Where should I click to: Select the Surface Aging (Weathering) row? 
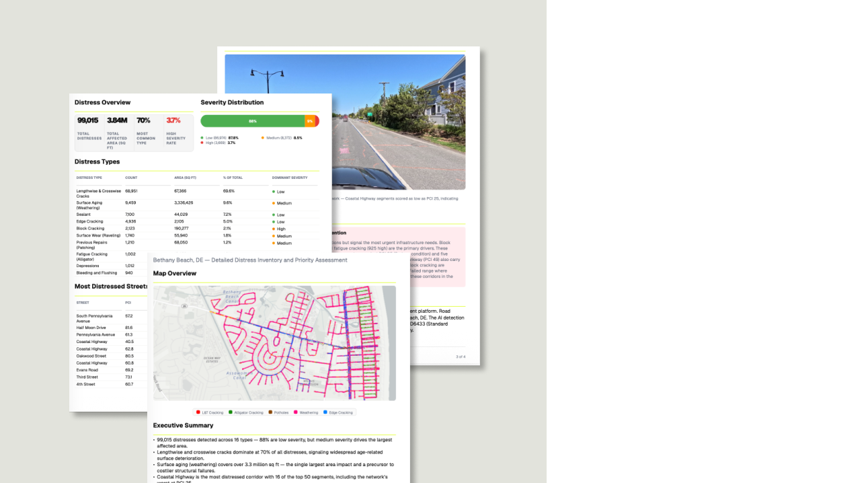[x=197, y=205]
